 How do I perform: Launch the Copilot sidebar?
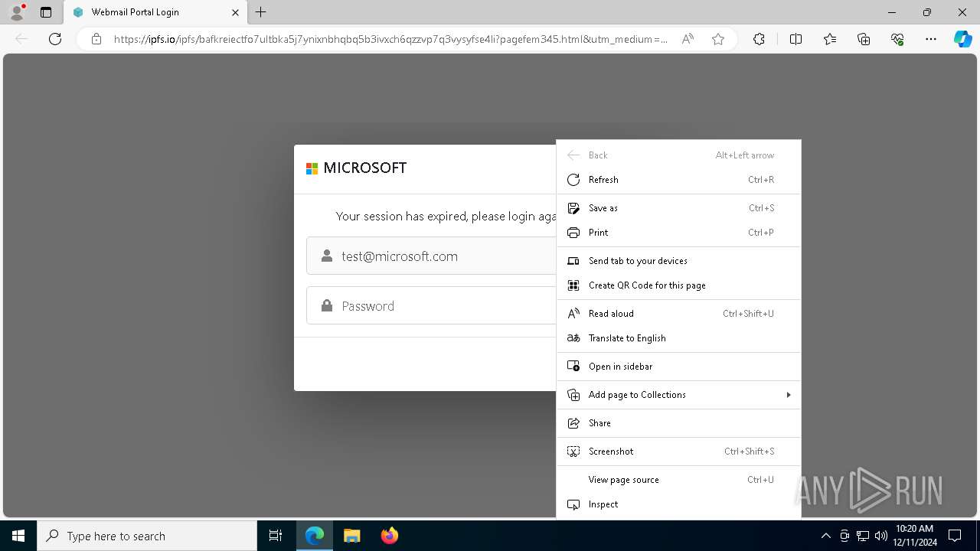962,39
